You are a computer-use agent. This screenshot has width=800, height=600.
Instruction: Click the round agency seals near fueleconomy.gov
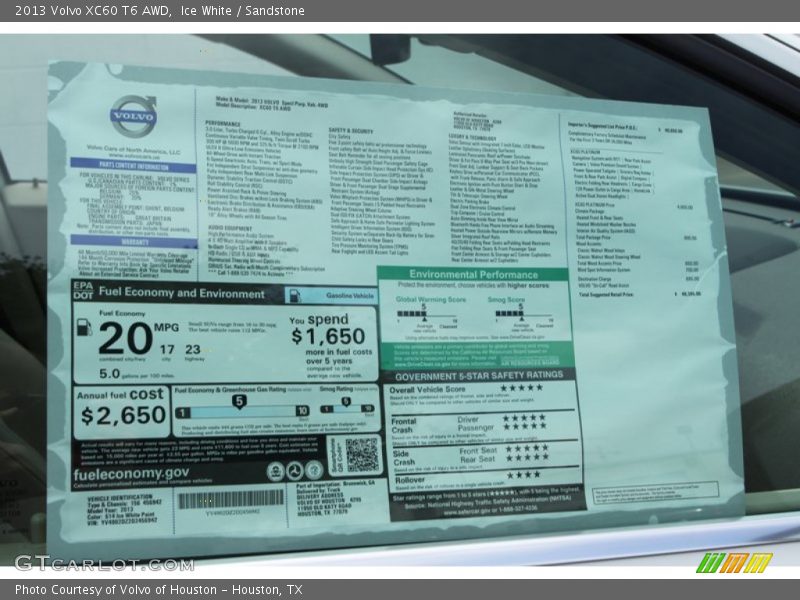pos(295,470)
